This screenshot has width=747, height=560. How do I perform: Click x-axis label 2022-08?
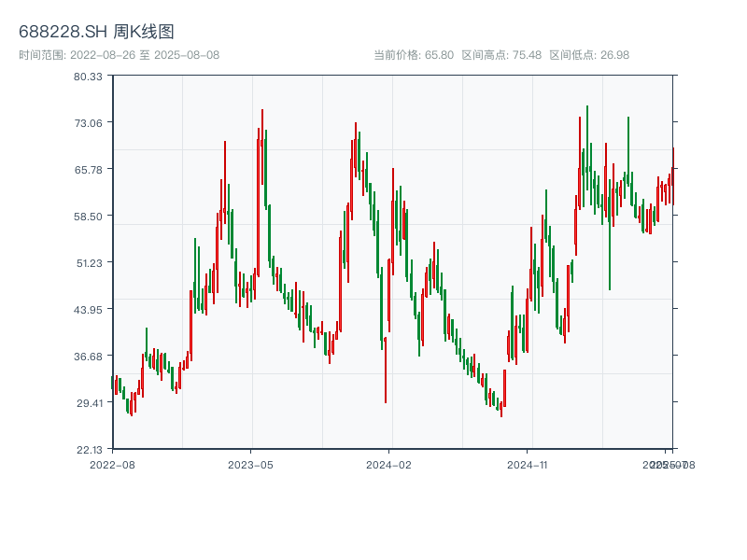[x=112, y=465]
